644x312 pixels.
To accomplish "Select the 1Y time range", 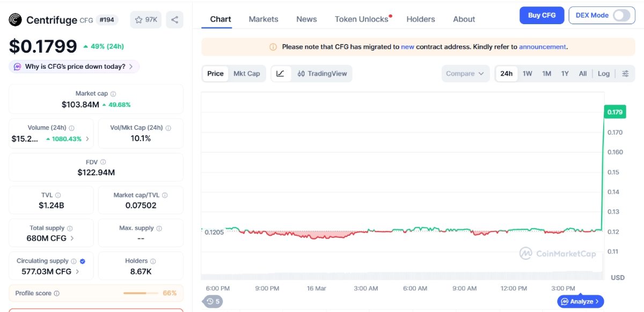I will coord(565,74).
